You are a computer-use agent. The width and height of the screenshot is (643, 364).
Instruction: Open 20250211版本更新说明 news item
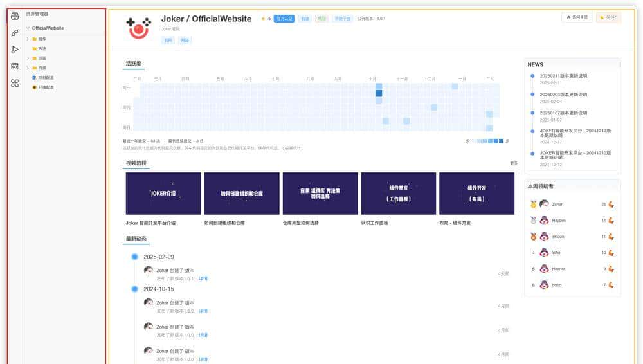(x=563, y=76)
